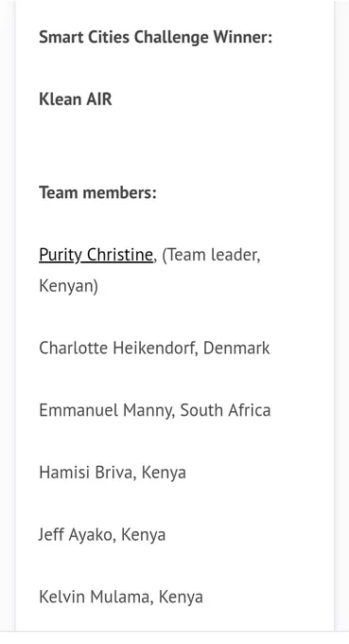Click the name Hamisi Briva

88,473
